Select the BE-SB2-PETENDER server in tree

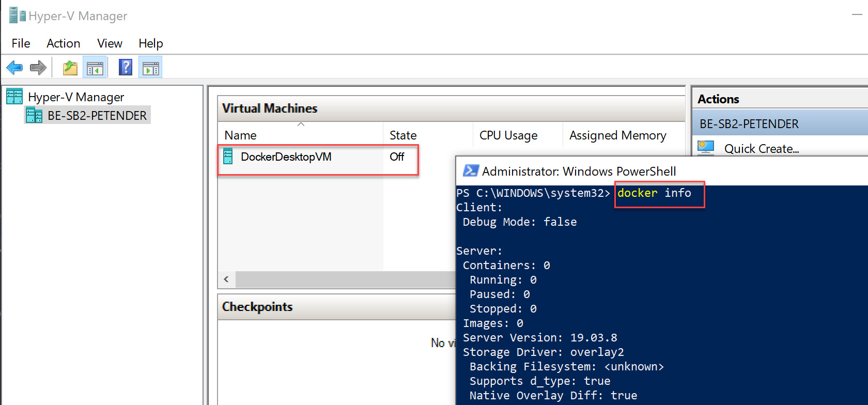coord(97,116)
